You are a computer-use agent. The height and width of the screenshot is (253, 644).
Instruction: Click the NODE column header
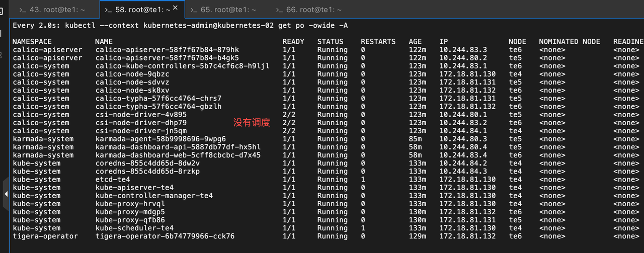tap(517, 42)
